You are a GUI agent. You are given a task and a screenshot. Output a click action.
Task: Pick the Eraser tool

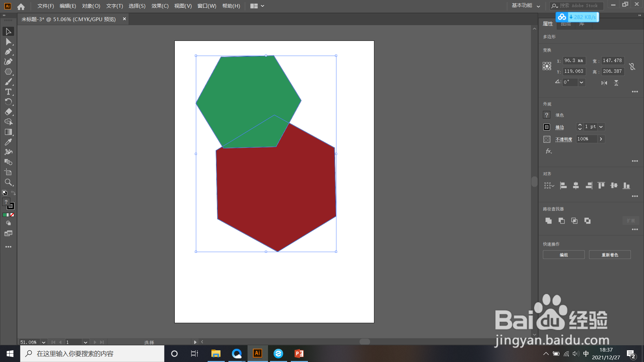(8, 112)
